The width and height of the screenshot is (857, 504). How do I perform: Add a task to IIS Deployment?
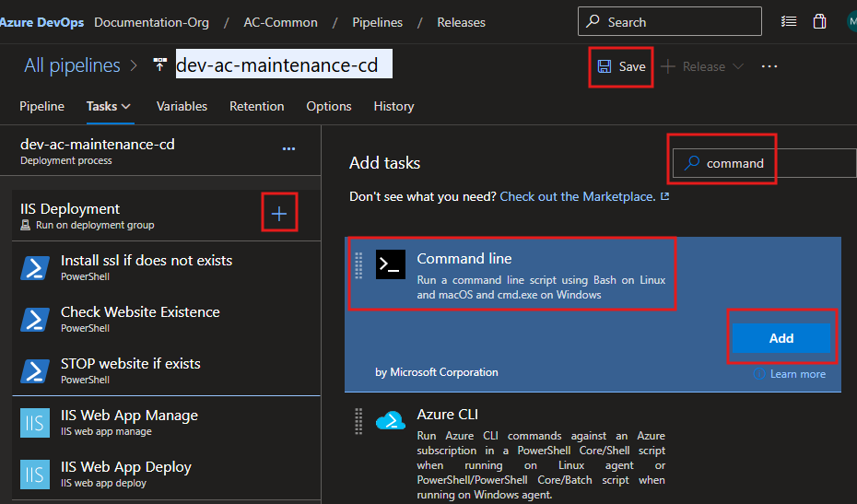pyautogui.click(x=279, y=213)
